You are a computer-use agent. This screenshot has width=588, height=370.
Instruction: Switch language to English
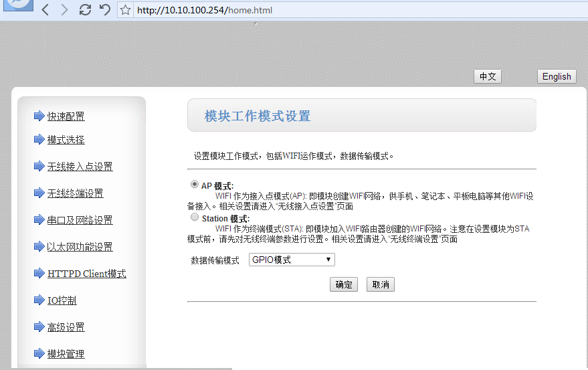click(556, 76)
